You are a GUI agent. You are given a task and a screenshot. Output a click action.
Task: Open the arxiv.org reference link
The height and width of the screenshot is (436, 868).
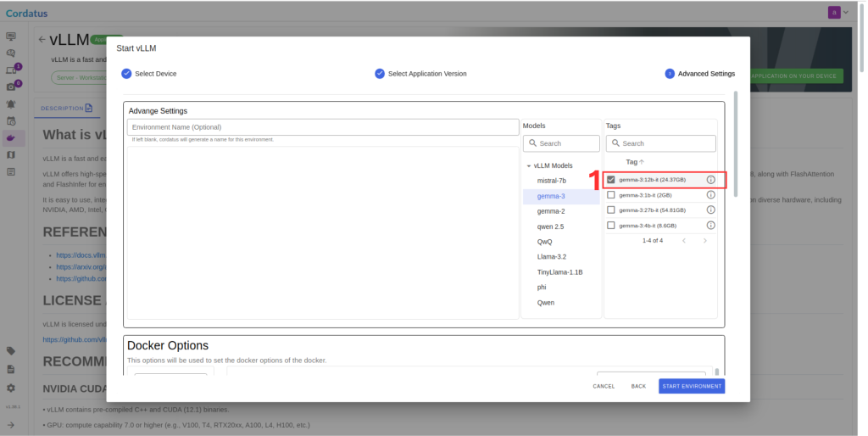[81, 267]
